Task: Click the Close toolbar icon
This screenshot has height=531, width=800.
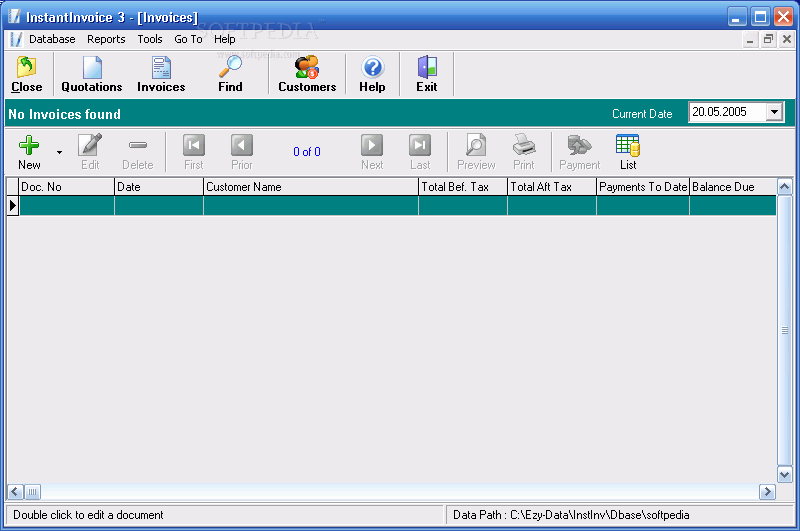Action: tap(27, 74)
